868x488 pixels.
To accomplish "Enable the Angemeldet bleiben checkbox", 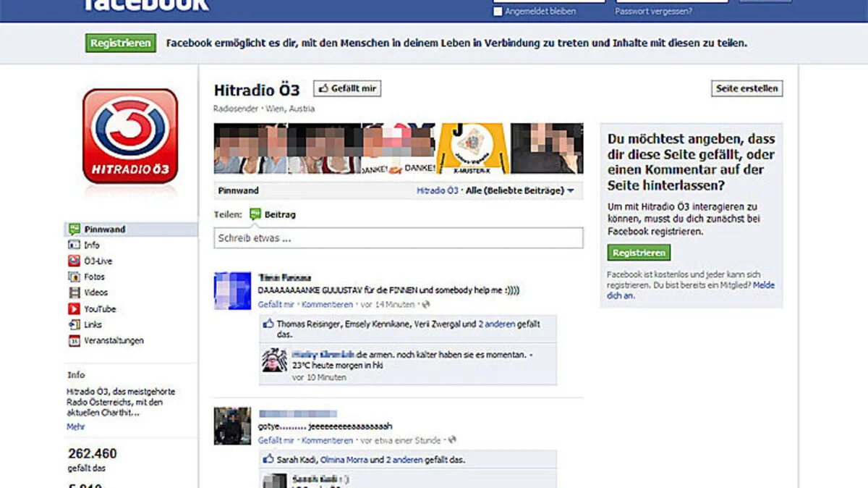I will click(497, 12).
